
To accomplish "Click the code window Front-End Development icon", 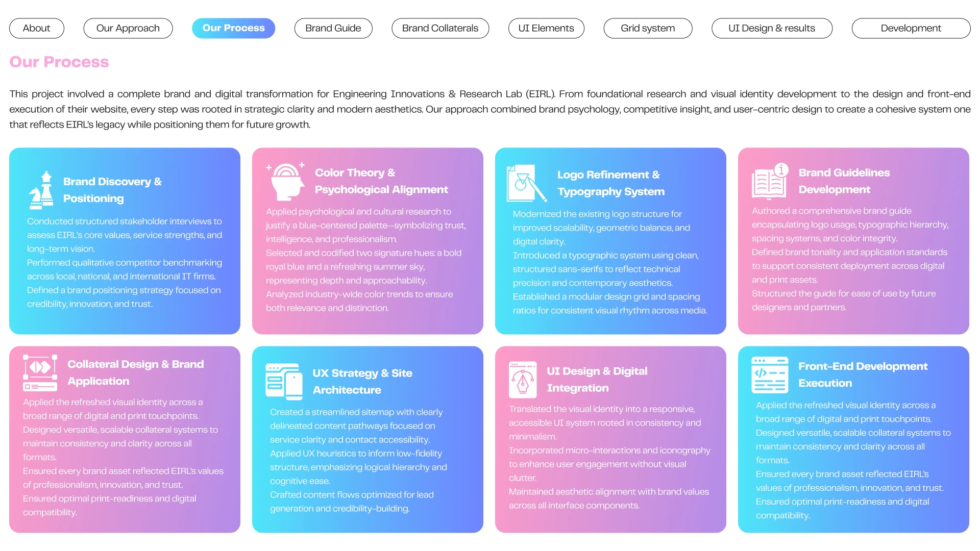I will (770, 375).
